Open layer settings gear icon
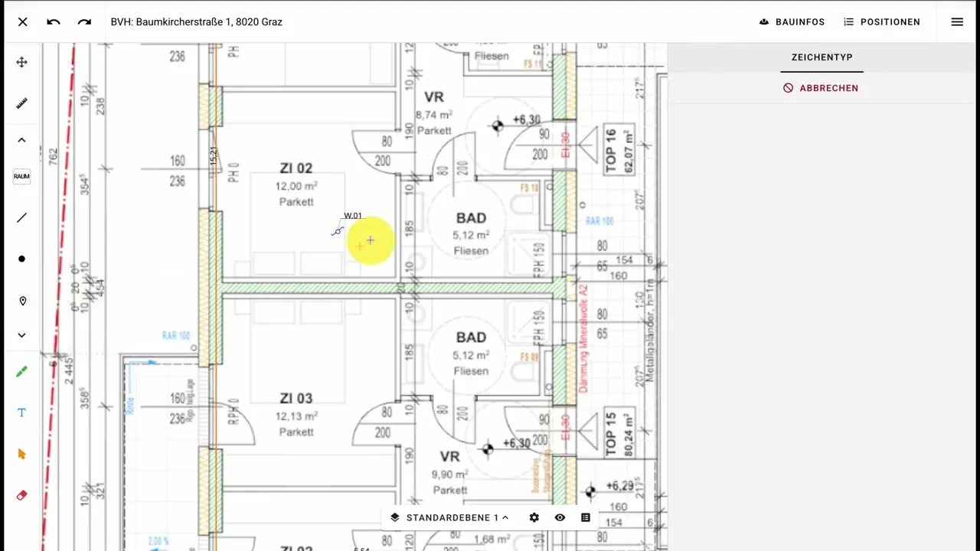Screen dimensions: 980x551 click(x=534, y=517)
